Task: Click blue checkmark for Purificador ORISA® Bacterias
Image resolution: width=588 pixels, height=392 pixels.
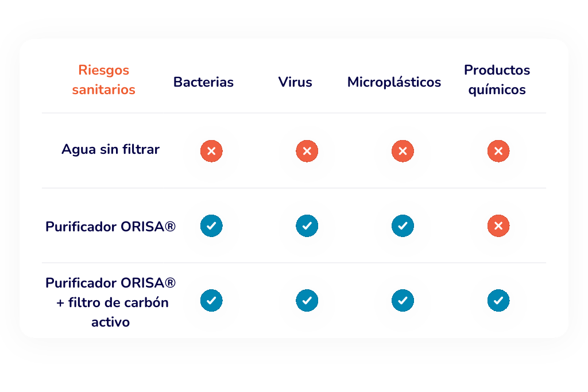Action: coord(211,226)
